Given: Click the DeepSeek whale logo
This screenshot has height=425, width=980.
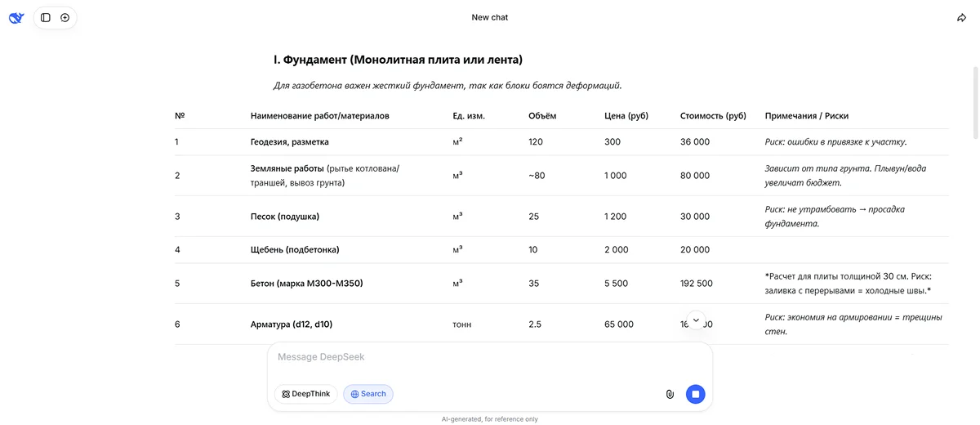Looking at the screenshot, I should (x=16, y=17).
